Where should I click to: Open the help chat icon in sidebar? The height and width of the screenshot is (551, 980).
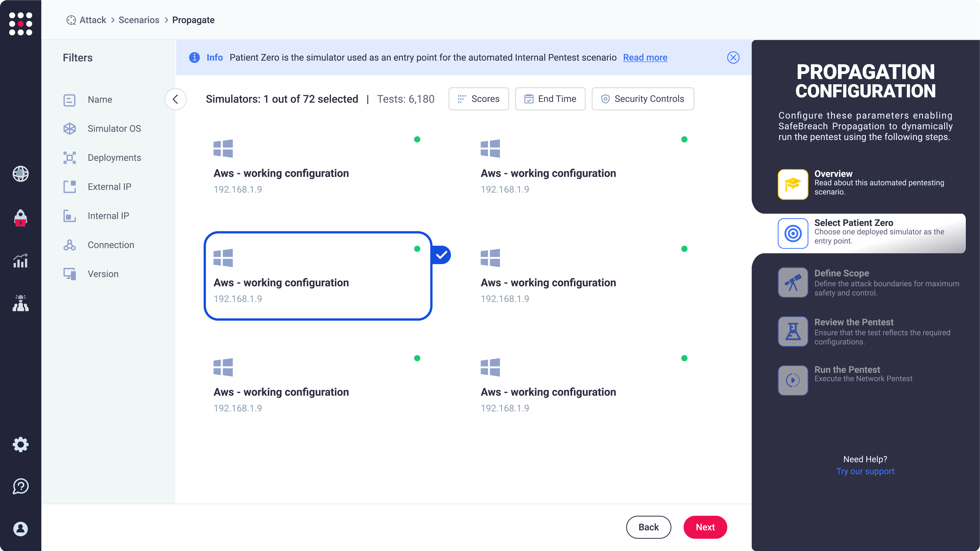pyautogui.click(x=21, y=486)
